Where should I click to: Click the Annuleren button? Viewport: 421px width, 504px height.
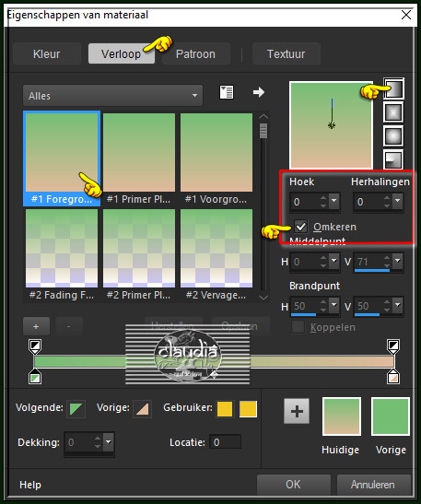tap(373, 485)
